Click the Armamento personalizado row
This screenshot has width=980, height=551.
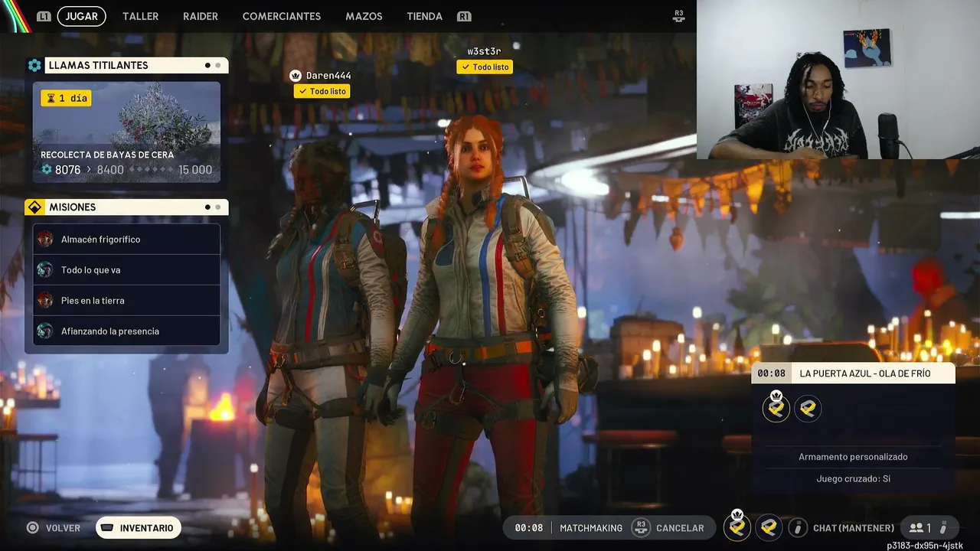(853, 457)
